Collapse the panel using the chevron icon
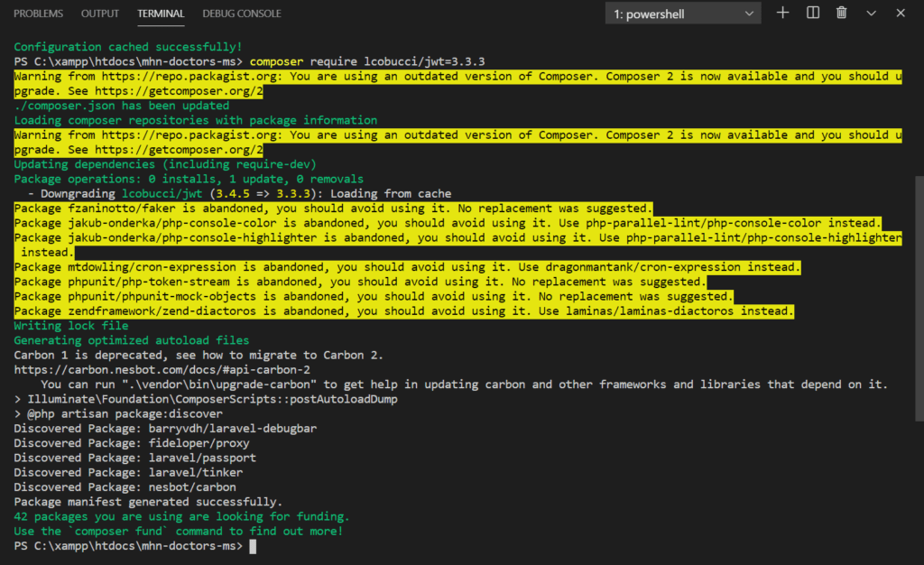Image resolution: width=924 pixels, height=565 pixels. [x=870, y=13]
